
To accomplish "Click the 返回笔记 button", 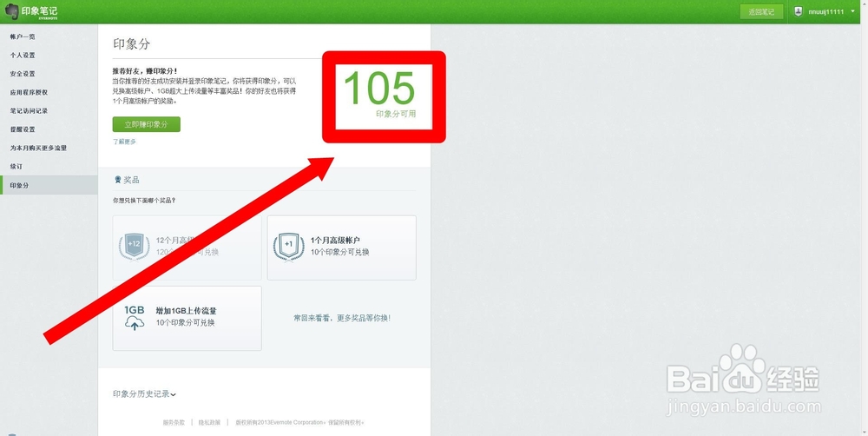I will 761,11.
